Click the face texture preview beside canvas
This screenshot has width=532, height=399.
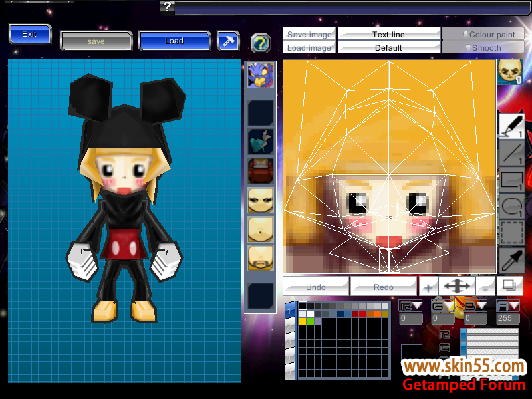click(510, 72)
